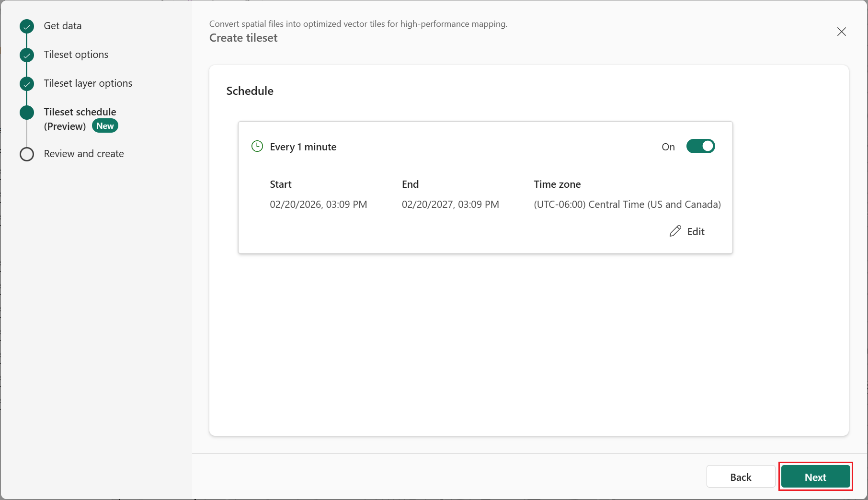Close the Create tileset dialog

tap(841, 32)
